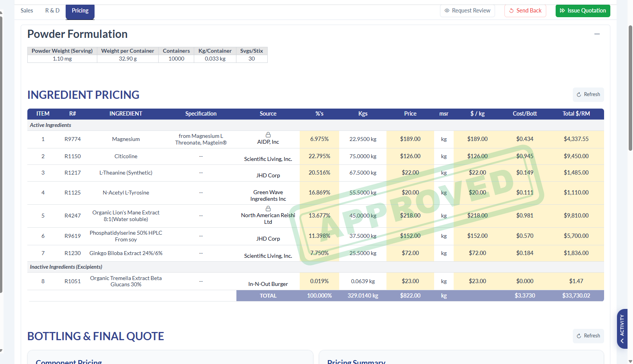Click N-Acetyl L-Tyrosine ingredient name
This screenshot has width=633, height=364.
[x=126, y=193]
